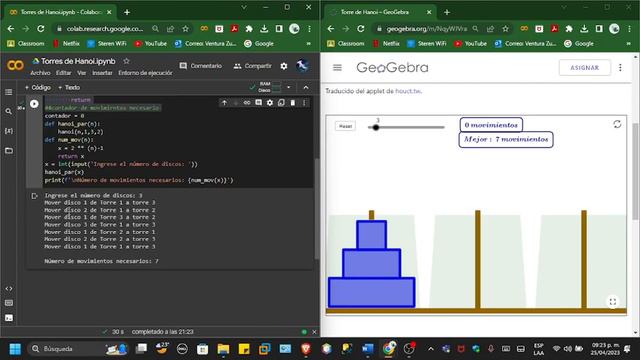Open houct.tw link in GeoGebra

408,91
